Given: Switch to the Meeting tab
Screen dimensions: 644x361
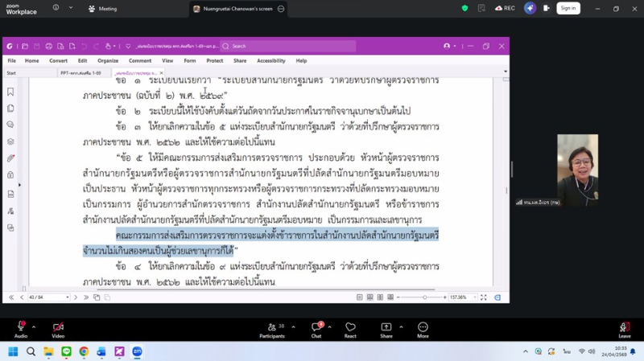Looking at the screenshot, I should point(103,9).
